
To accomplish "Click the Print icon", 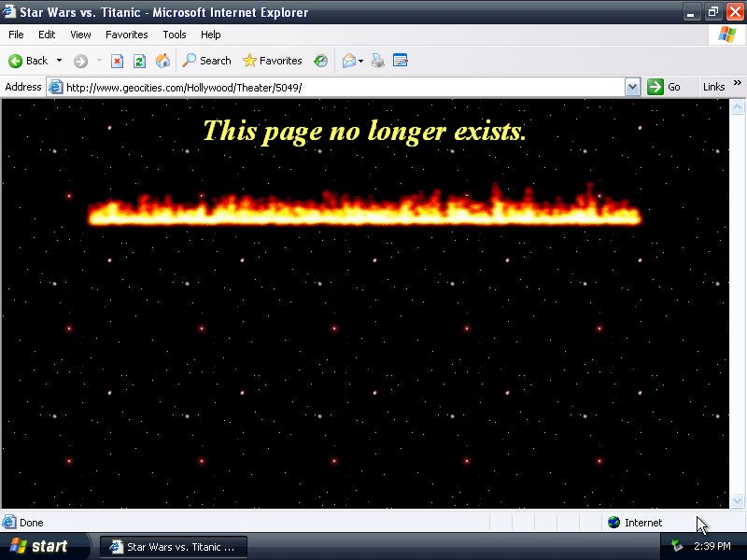I will pyautogui.click(x=378, y=61).
